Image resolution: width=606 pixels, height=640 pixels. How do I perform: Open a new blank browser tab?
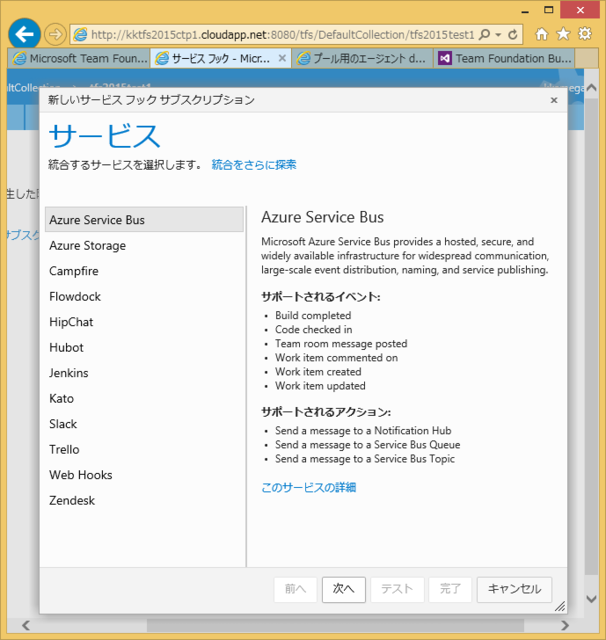click(586, 58)
